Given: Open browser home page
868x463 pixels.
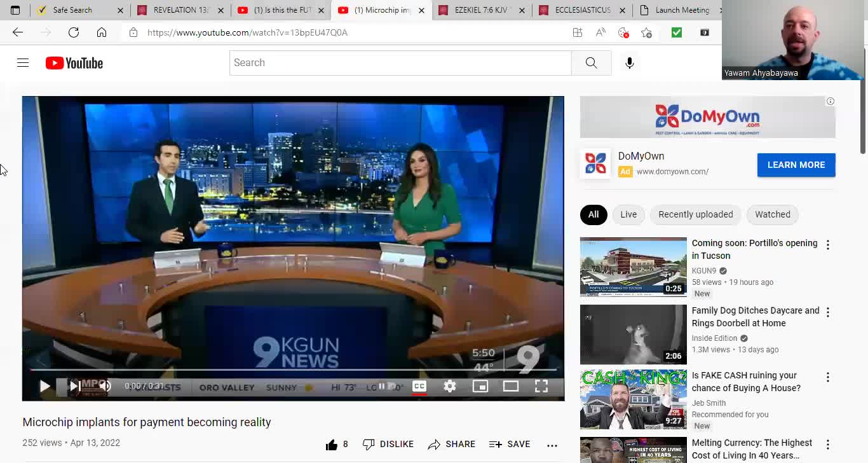Looking at the screenshot, I should tap(102, 32).
